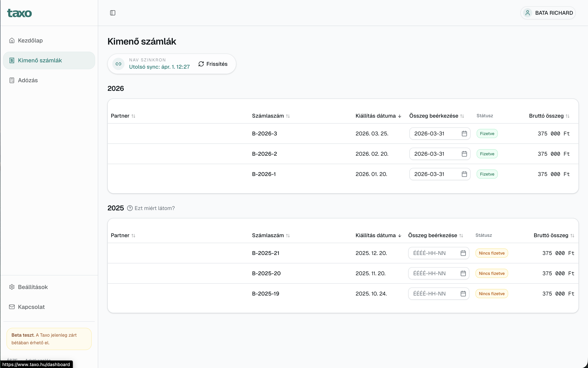Click the Kapcsolat contact link

point(31,307)
